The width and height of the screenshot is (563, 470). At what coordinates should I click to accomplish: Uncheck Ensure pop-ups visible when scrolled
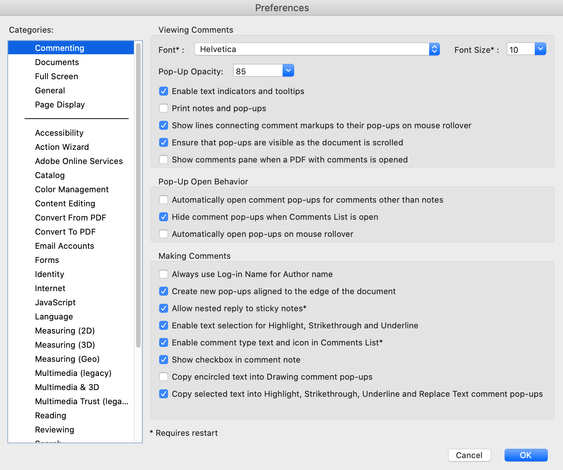coord(163,143)
